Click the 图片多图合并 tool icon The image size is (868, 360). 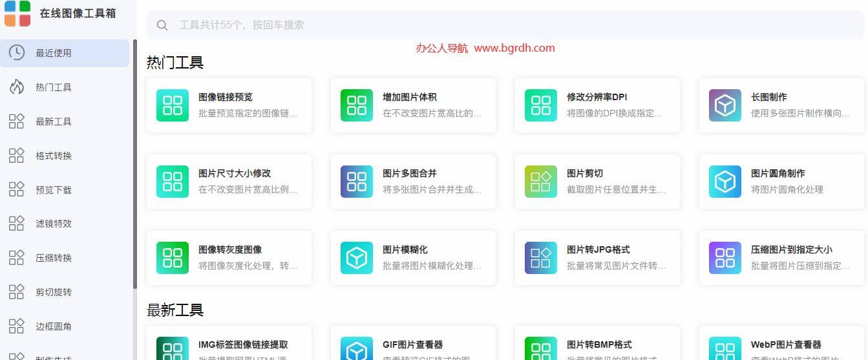357,182
